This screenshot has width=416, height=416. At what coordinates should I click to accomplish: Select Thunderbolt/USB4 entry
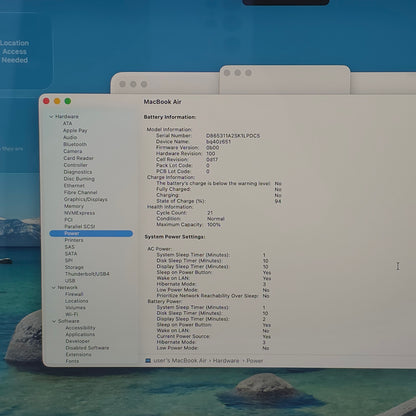click(87, 274)
